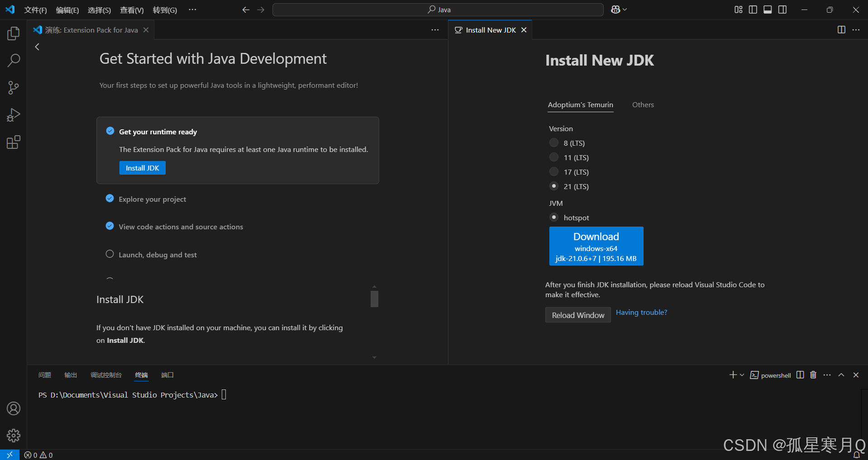
Task: Toggle the primary side bar
Action: point(753,9)
